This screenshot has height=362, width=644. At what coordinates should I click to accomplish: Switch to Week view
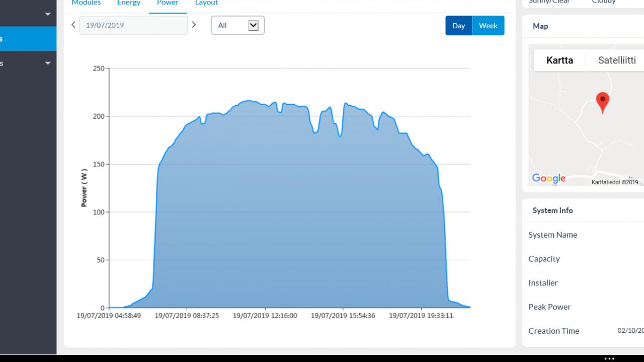(488, 26)
